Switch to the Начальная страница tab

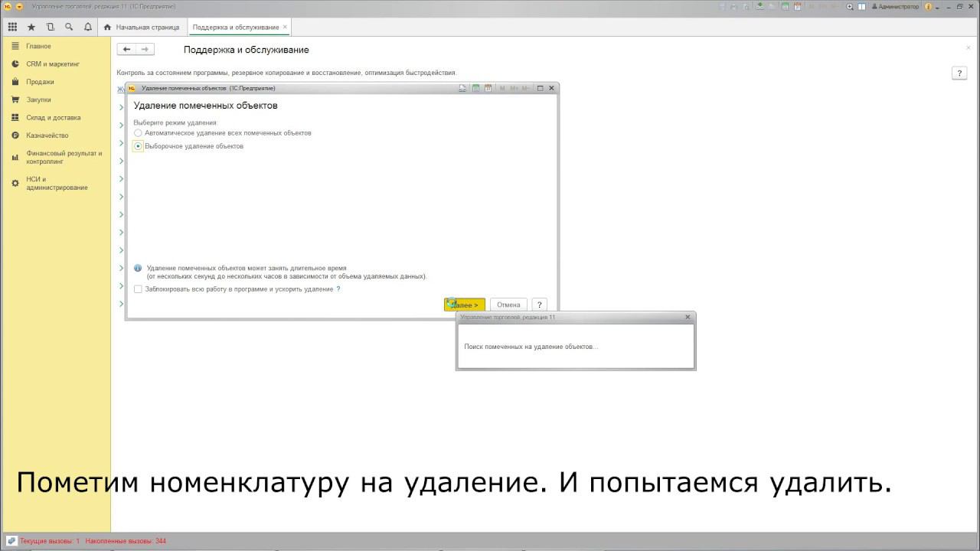click(142, 27)
